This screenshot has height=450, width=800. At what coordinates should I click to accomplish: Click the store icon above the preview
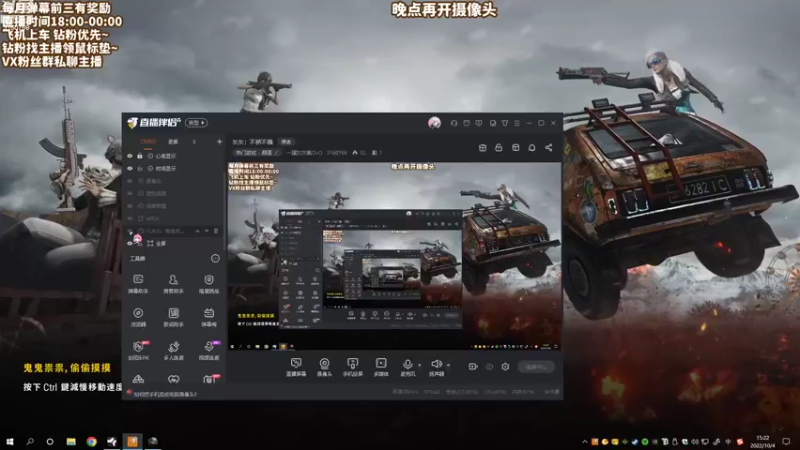(x=483, y=147)
